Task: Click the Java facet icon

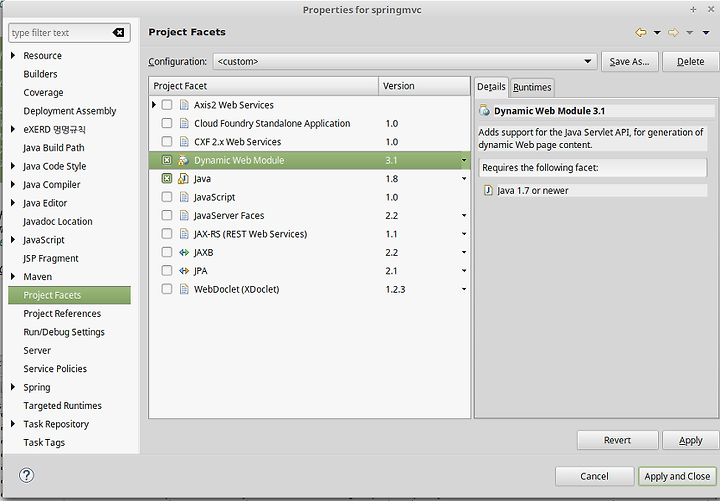Action: (x=183, y=179)
